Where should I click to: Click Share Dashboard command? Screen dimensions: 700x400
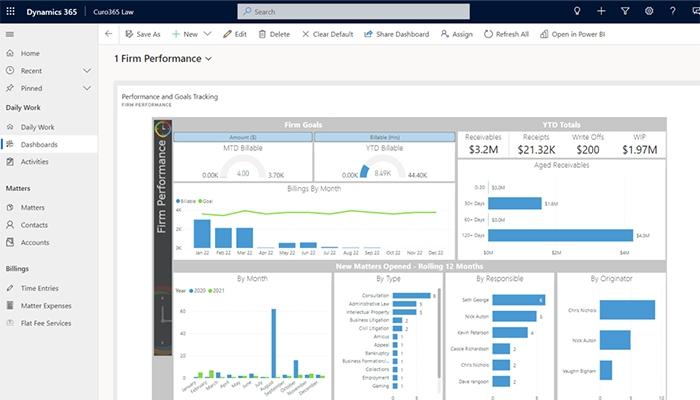[x=396, y=34]
